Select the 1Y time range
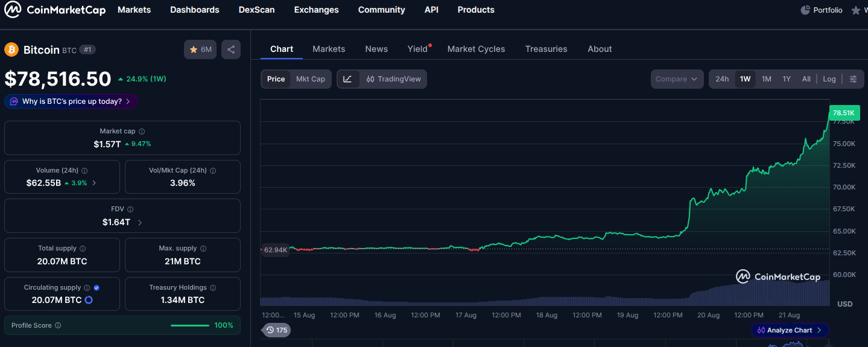Image resolution: width=868 pixels, height=347 pixels. [787, 79]
